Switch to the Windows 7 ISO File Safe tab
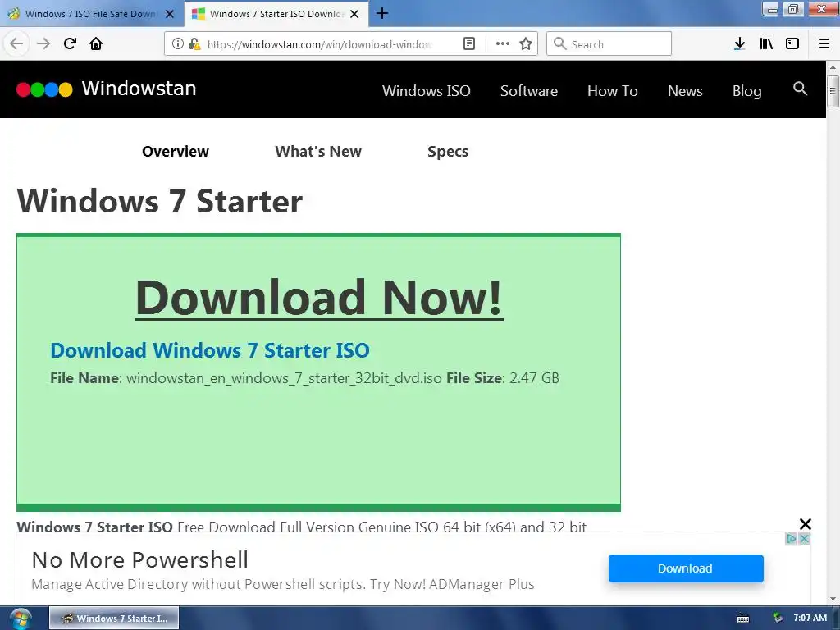This screenshot has width=840, height=630. coord(91,14)
